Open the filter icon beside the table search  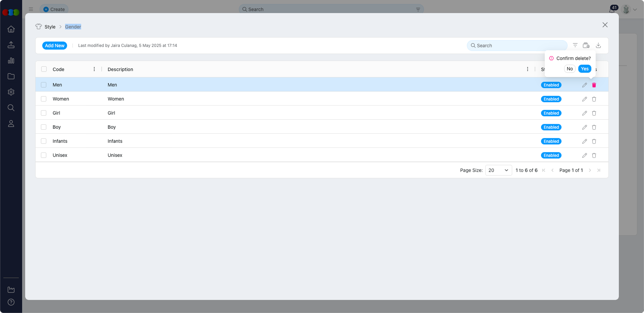(575, 46)
